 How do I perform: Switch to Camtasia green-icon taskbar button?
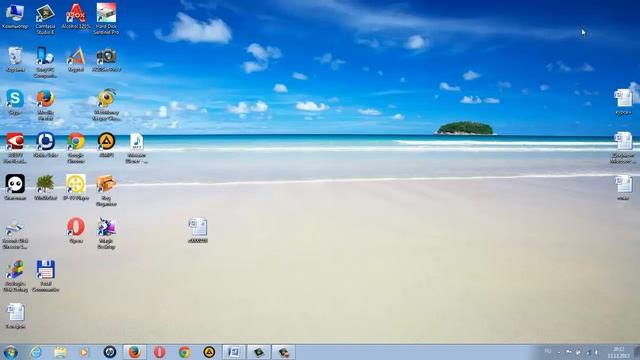tap(259, 352)
